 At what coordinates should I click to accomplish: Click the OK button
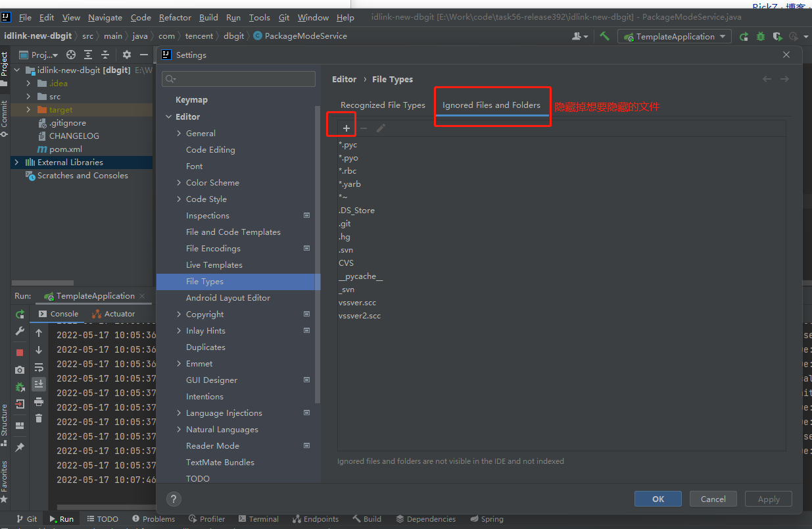click(x=658, y=499)
